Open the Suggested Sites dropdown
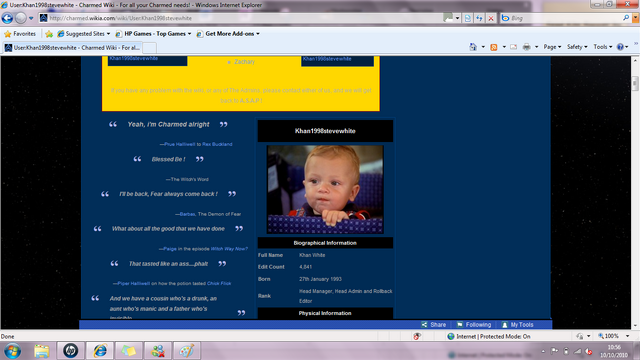Screen dimensions: 640x360 point(84,34)
